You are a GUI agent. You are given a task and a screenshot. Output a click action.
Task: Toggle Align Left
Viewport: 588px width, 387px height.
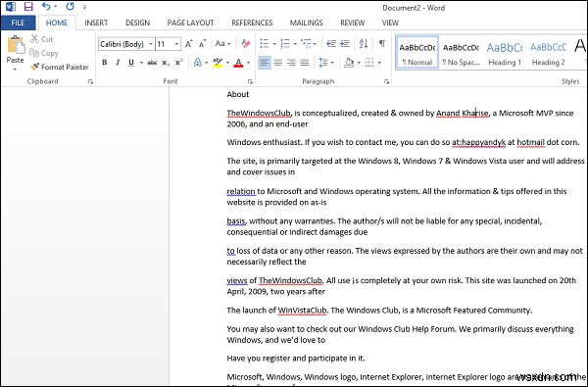pos(265,63)
